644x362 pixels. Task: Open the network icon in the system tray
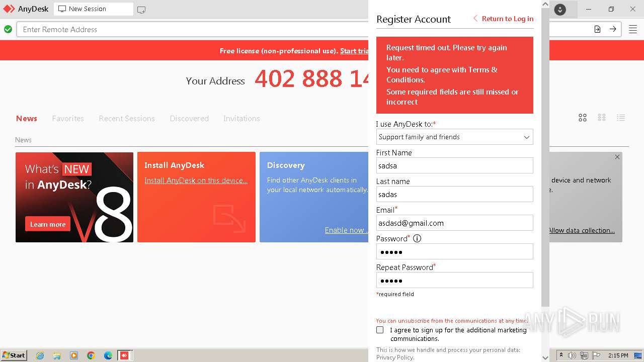[584, 355]
